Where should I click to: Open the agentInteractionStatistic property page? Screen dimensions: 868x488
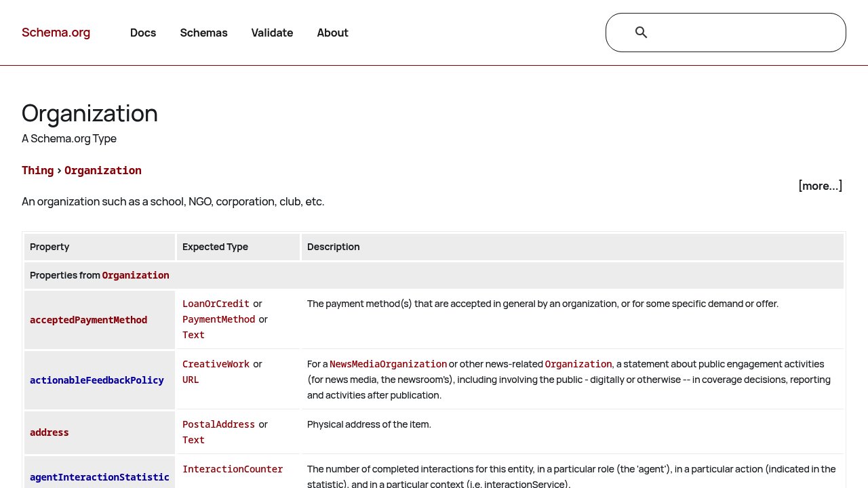point(99,476)
